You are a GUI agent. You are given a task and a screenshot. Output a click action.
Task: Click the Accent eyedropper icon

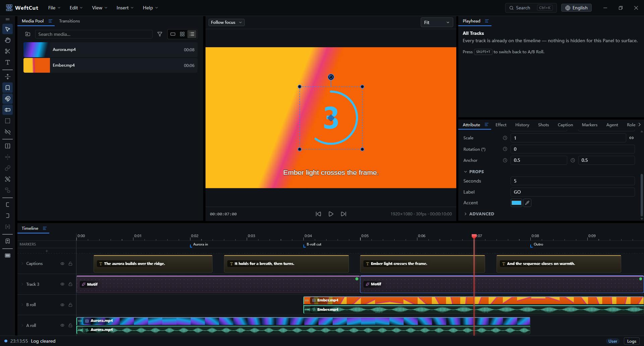[x=527, y=203]
